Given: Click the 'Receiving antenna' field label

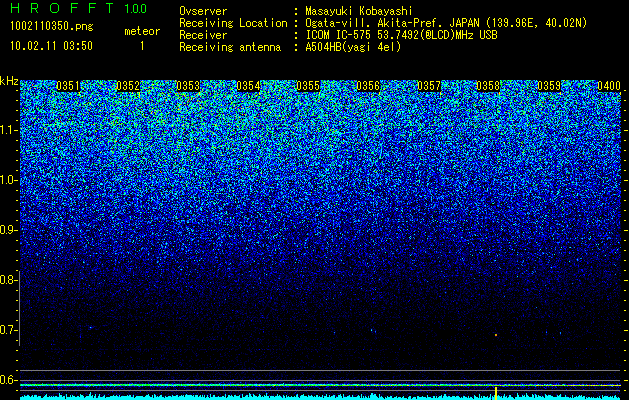Looking at the screenshot, I should tap(230, 47).
